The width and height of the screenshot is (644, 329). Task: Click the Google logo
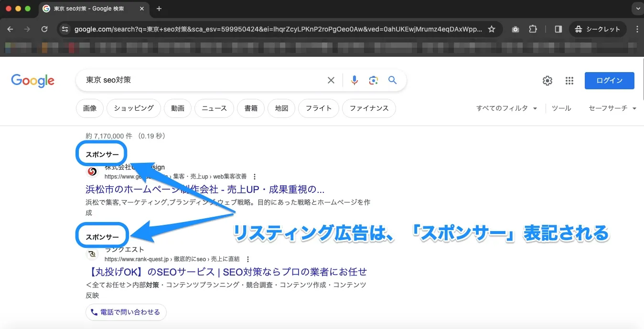coord(33,81)
